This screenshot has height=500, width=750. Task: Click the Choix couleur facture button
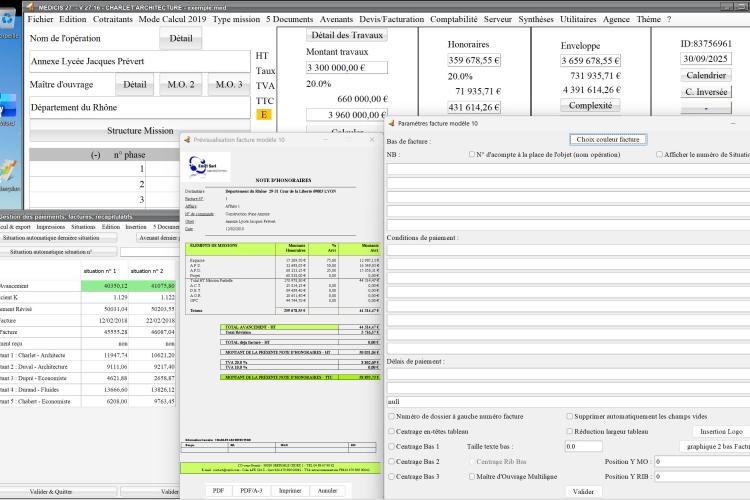[x=608, y=139]
